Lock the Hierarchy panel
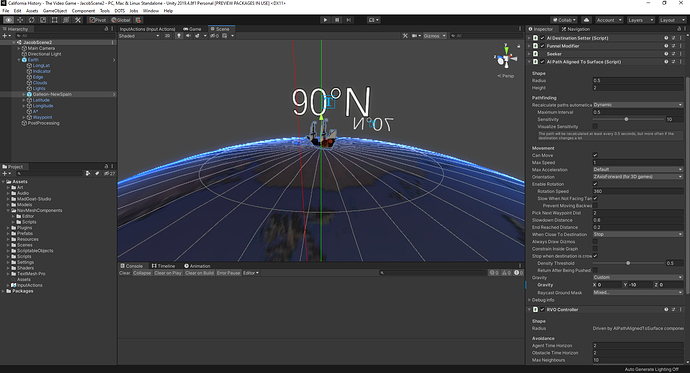This screenshot has width=690, height=373. tap(106, 29)
